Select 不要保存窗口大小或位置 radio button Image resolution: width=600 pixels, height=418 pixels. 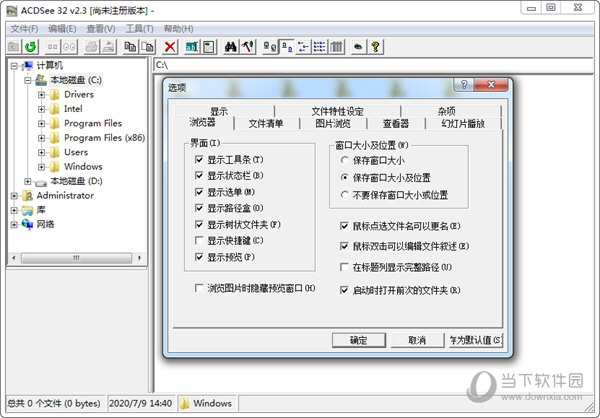click(x=344, y=195)
